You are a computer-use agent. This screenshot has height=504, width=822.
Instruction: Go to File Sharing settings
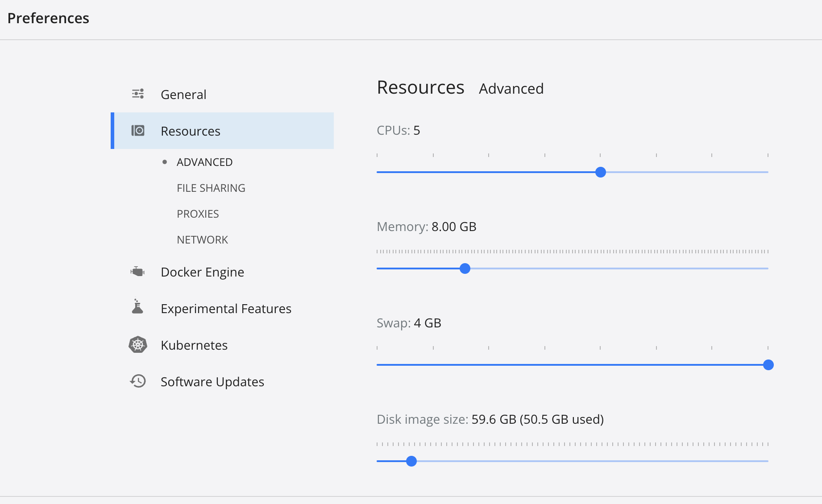pos(211,188)
